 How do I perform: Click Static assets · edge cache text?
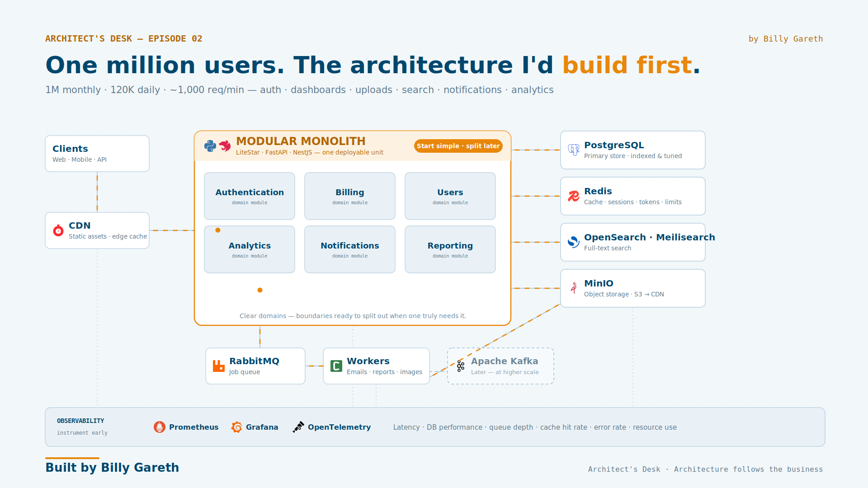(108, 236)
